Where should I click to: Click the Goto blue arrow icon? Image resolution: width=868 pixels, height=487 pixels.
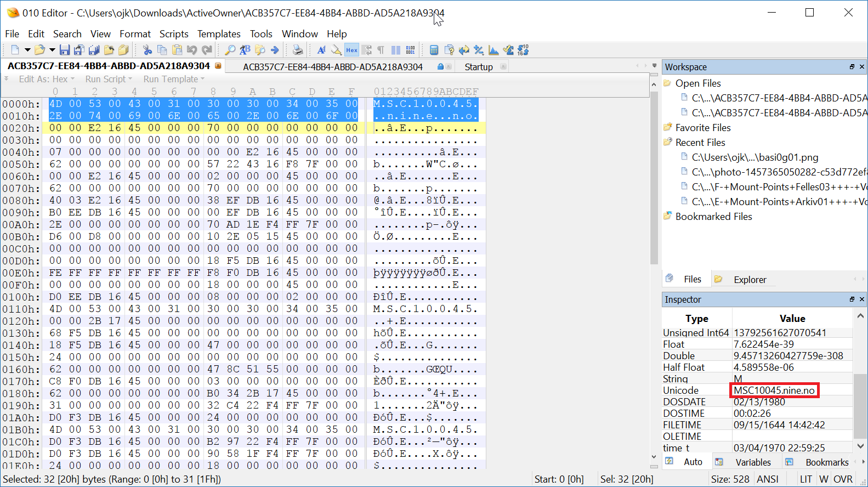275,50
